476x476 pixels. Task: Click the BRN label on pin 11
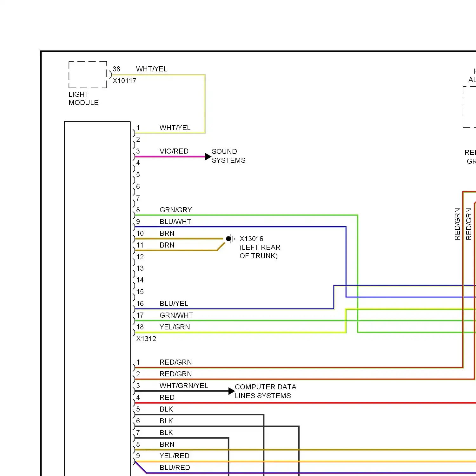point(167,245)
